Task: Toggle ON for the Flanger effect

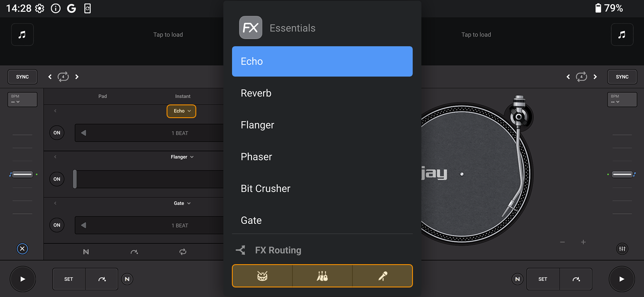Action: (x=57, y=179)
